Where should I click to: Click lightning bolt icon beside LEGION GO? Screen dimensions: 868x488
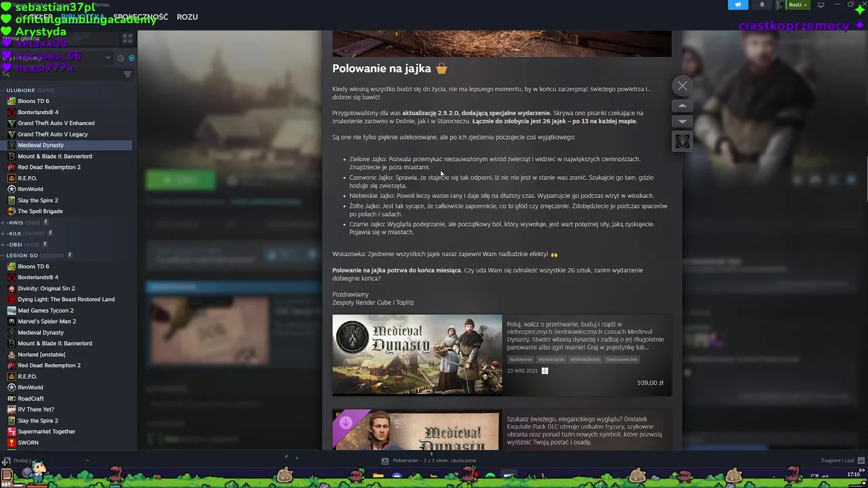(x=69, y=256)
